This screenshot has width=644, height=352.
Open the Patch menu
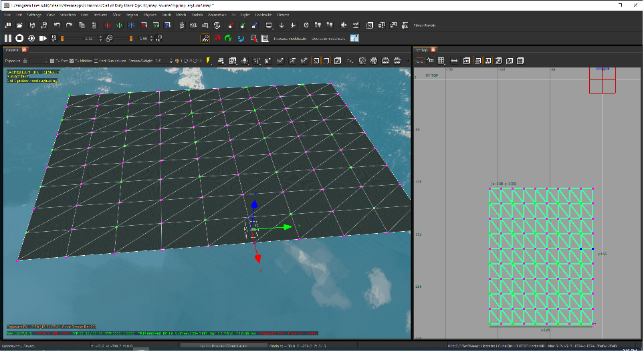pos(181,15)
